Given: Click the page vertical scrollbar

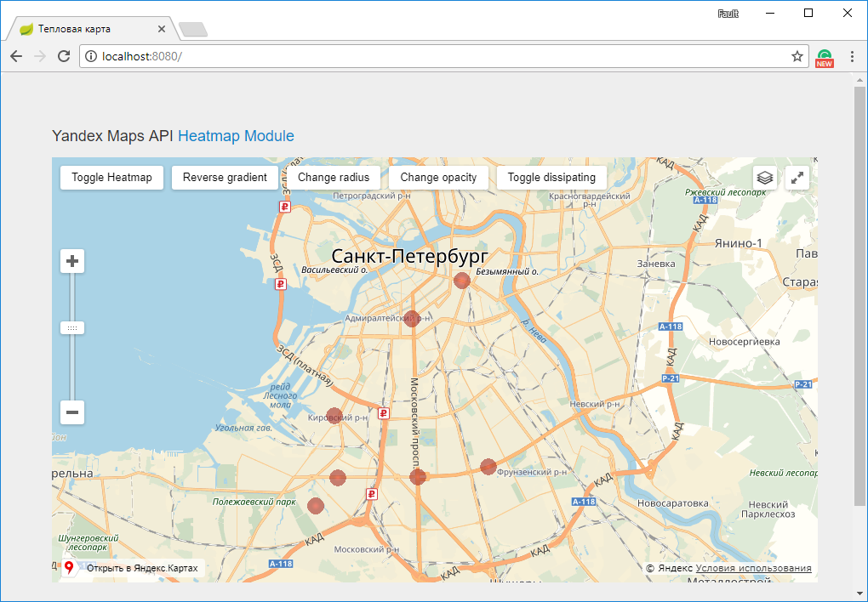Looking at the screenshot, I should coord(859,296).
